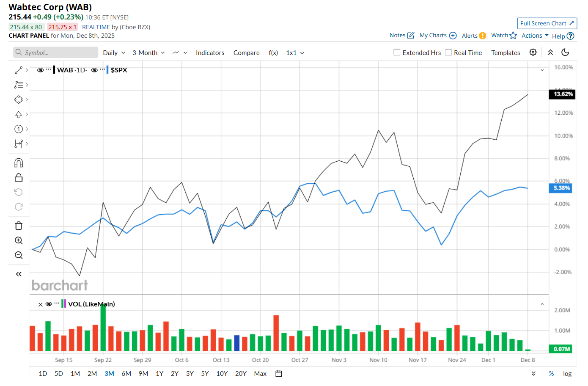The image size is (588, 386).
Task: Collapse the toolbar with double-chevron icon
Action: [550, 52]
